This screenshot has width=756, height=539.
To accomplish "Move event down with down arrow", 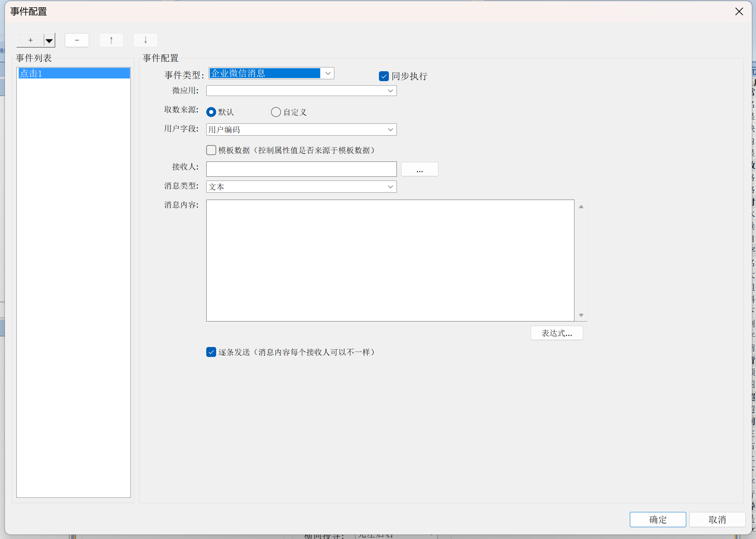I will 146,40.
